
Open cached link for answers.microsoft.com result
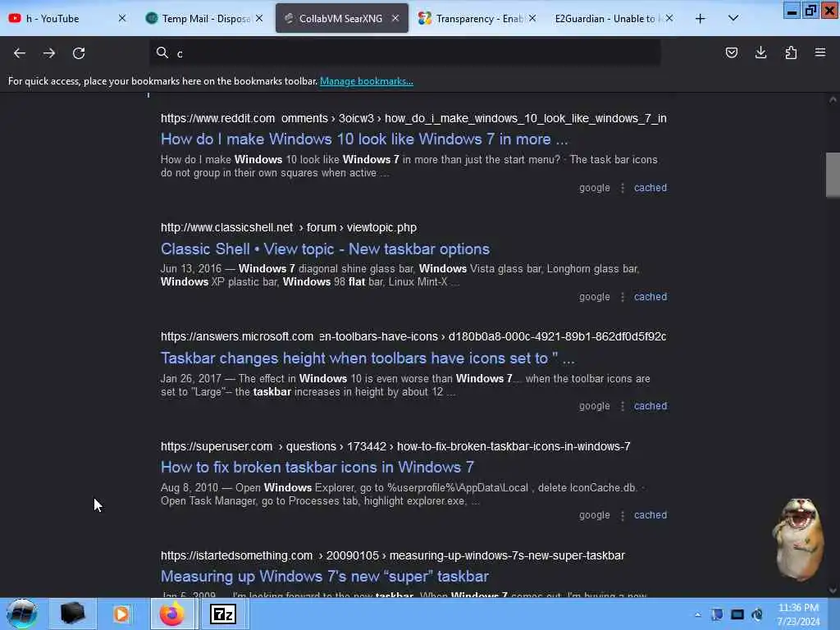click(651, 406)
